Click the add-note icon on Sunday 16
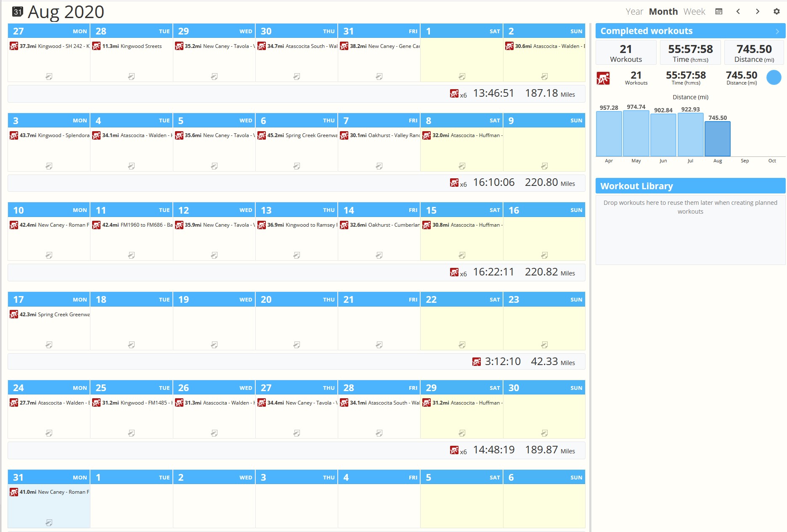The image size is (787, 532). click(x=544, y=255)
